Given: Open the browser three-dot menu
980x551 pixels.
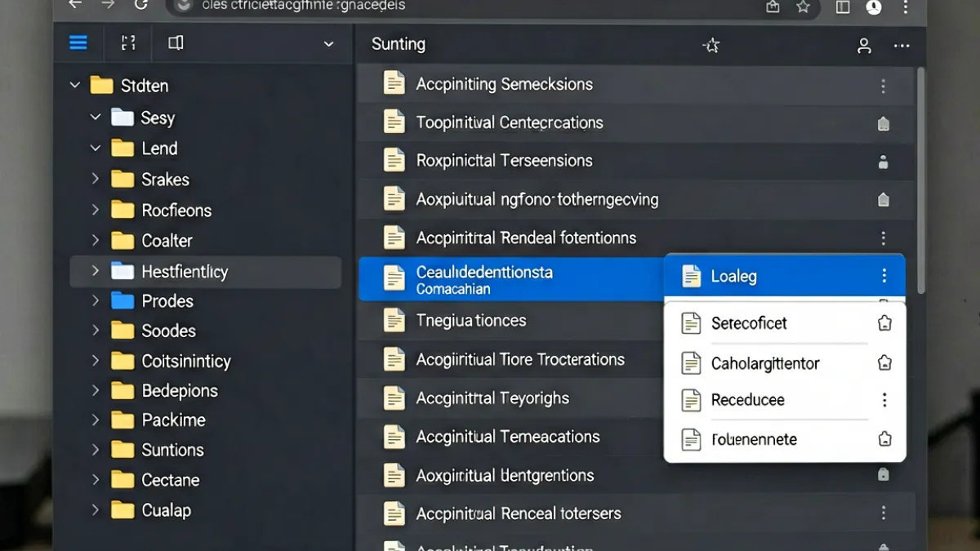Looking at the screenshot, I should pos(906,7).
